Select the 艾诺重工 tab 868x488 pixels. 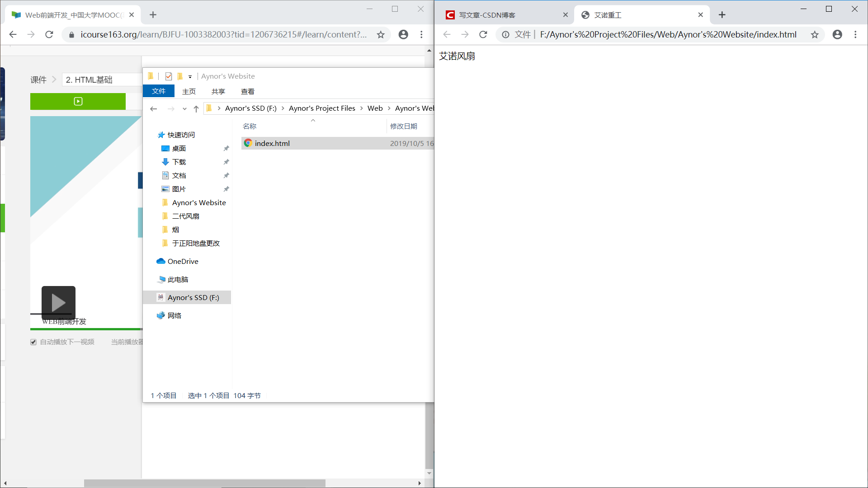point(642,15)
